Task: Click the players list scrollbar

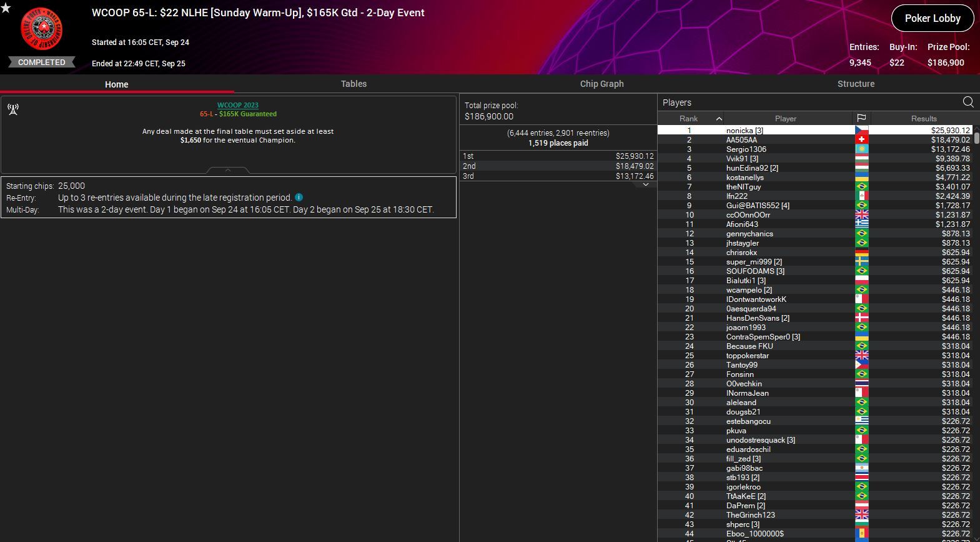Action: [976, 138]
